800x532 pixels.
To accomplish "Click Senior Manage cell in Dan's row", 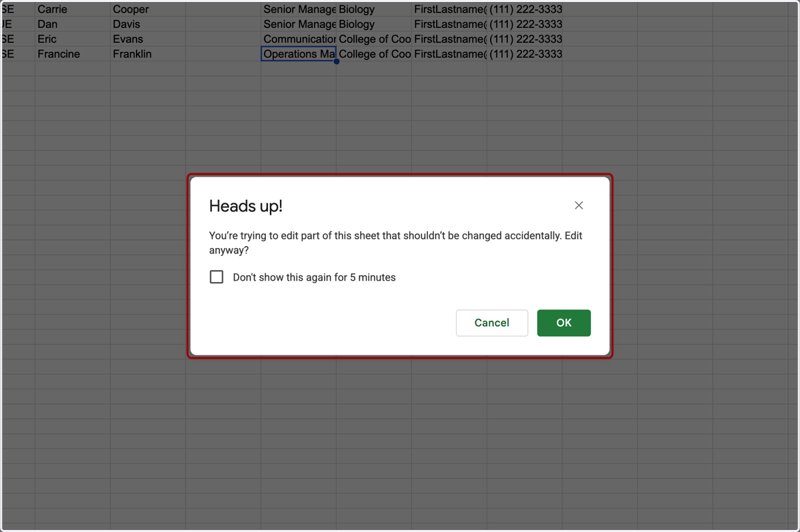I will tap(299, 24).
